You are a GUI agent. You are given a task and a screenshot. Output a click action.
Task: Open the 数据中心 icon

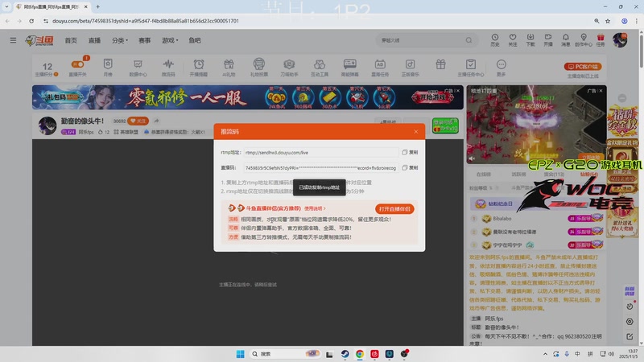138,68
